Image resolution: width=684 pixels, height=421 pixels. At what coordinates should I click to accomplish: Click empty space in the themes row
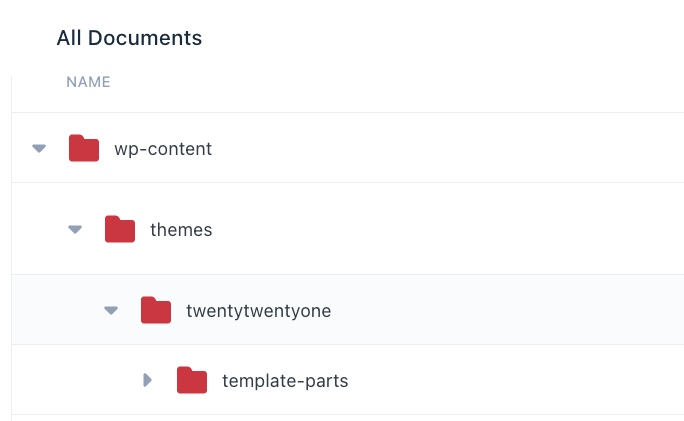[445, 229]
